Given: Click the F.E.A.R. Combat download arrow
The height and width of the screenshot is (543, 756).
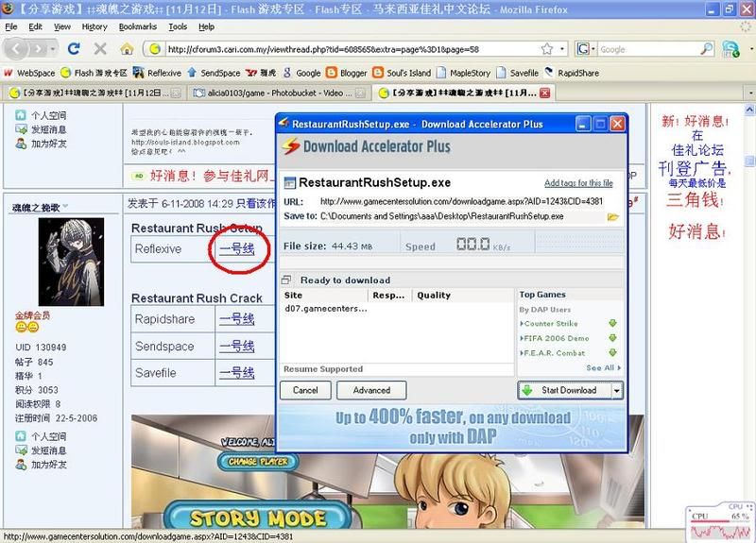Looking at the screenshot, I should tap(612, 352).
